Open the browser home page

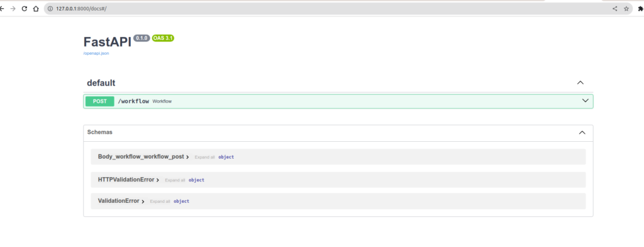(x=36, y=9)
